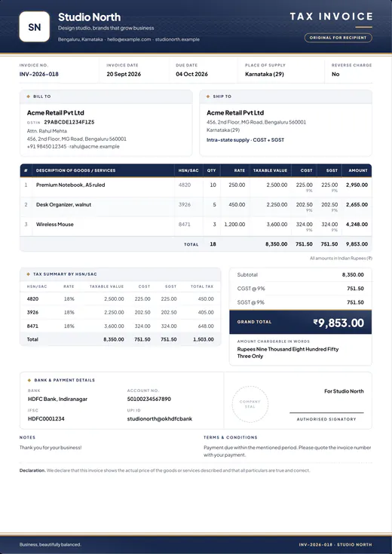The height and width of the screenshot is (554, 392).
Task: Click Intra-state supply · CGST + SGST note
Action: click(x=245, y=140)
